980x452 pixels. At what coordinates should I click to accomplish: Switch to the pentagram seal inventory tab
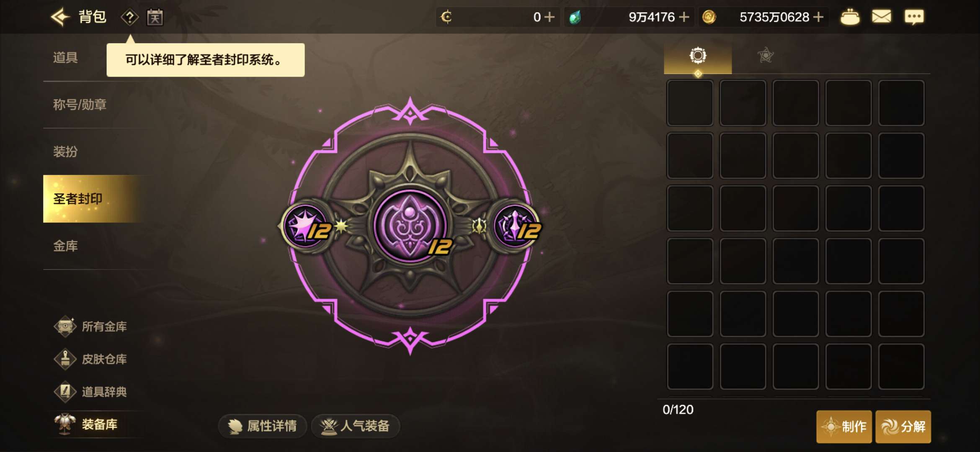[766, 55]
